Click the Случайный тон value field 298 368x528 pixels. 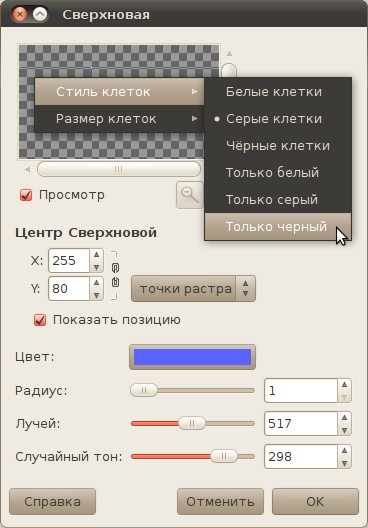(x=301, y=457)
